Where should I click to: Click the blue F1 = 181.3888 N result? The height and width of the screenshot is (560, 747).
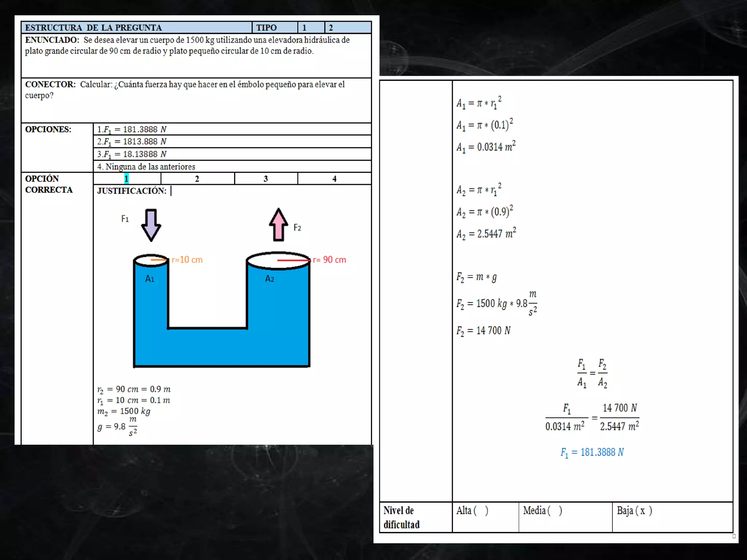(x=592, y=452)
